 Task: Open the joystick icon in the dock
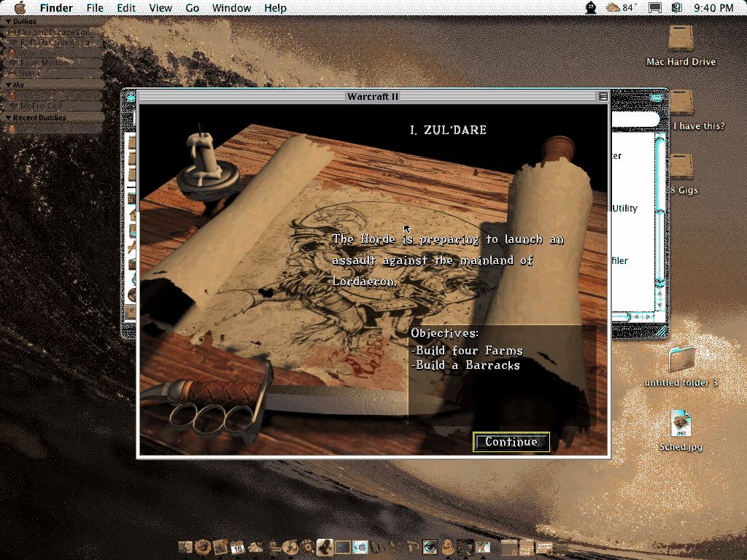pyautogui.click(x=325, y=547)
